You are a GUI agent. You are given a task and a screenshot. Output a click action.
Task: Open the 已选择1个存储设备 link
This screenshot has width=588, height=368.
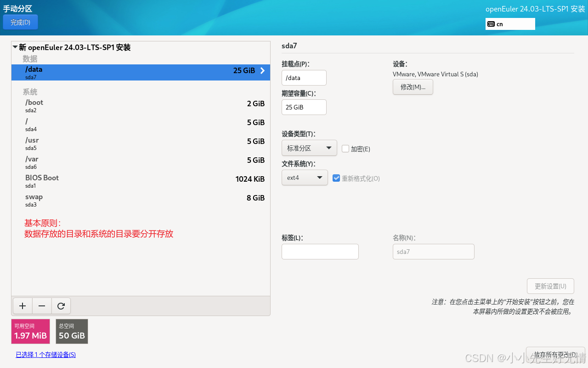45,354
